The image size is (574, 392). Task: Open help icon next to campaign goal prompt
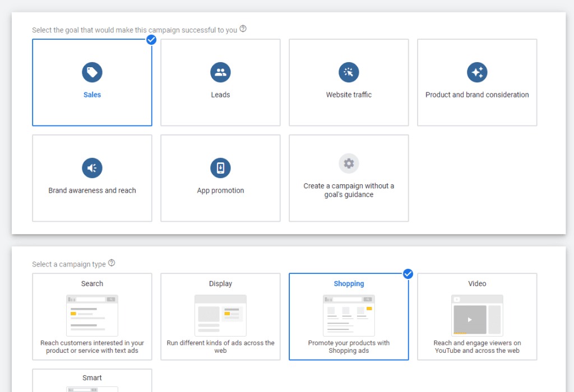click(x=243, y=29)
